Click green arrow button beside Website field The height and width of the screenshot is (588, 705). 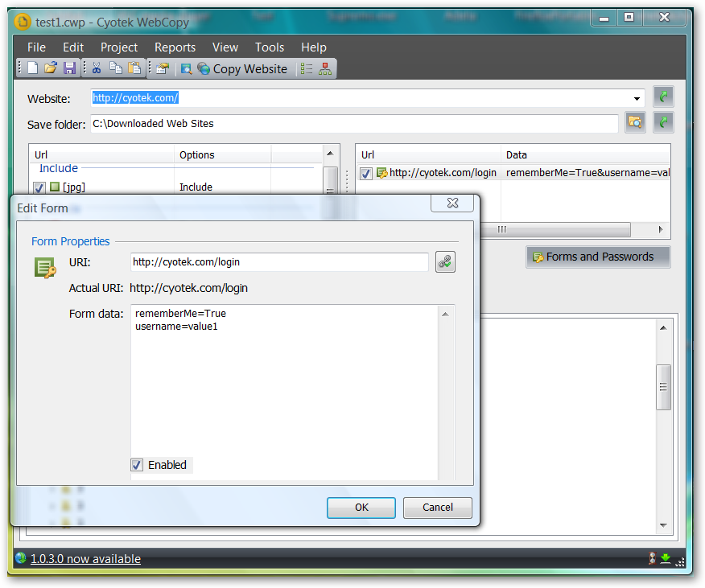coord(663,97)
